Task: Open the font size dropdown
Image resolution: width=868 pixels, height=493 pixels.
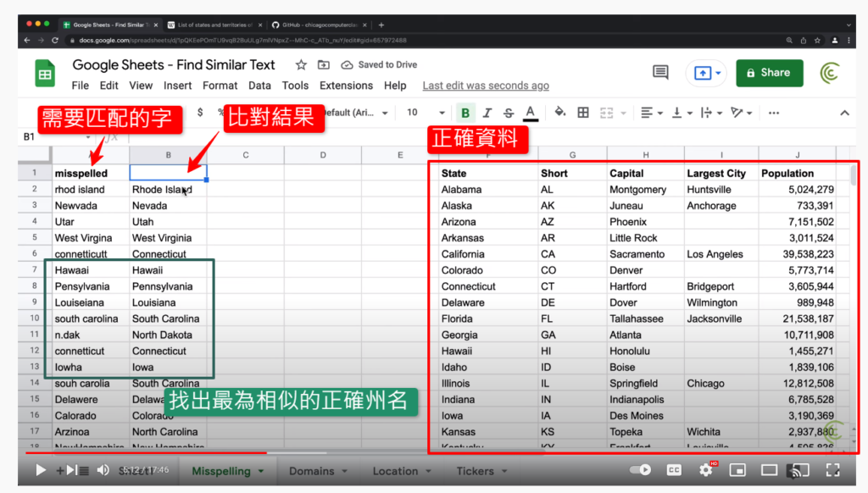Action: [x=426, y=113]
